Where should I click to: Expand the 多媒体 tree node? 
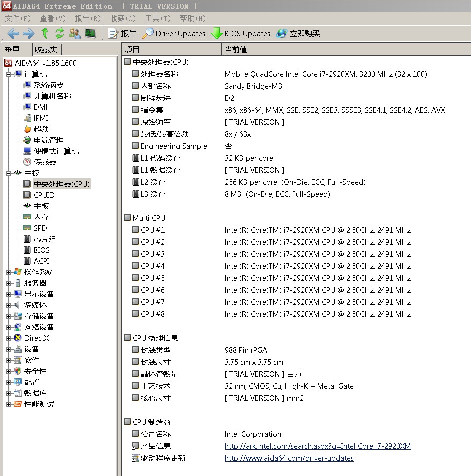point(9,305)
